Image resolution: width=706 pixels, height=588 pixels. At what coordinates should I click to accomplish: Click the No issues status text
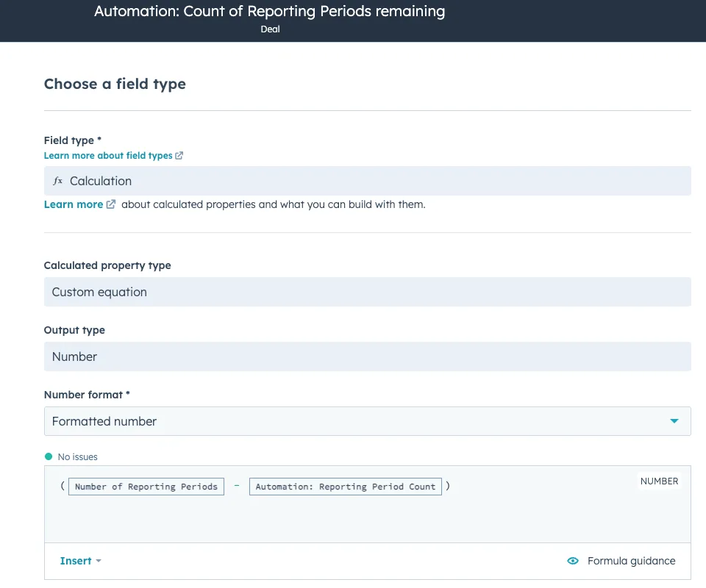tap(77, 457)
